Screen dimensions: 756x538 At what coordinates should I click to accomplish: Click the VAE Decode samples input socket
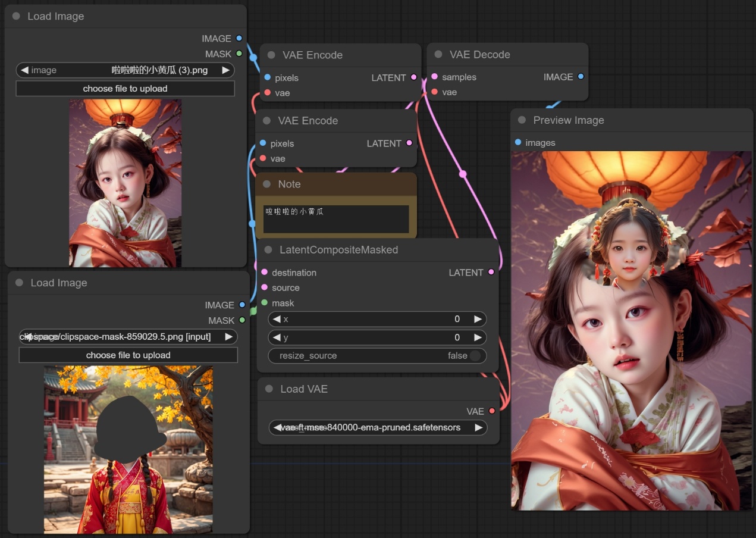click(x=435, y=77)
